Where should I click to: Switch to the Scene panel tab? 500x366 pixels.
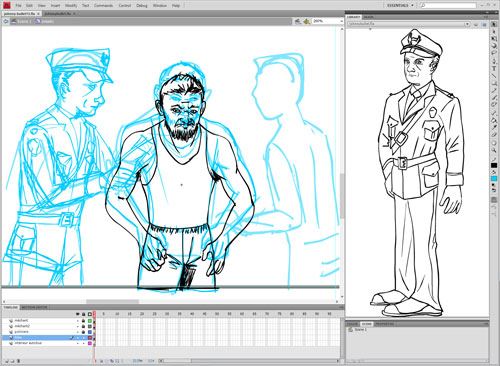point(367,324)
